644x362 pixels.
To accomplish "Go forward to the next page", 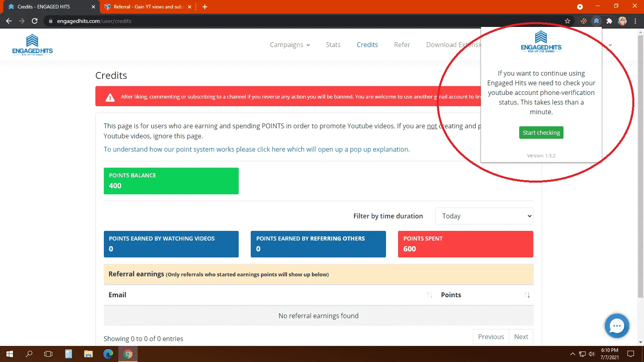I will tap(22, 21).
